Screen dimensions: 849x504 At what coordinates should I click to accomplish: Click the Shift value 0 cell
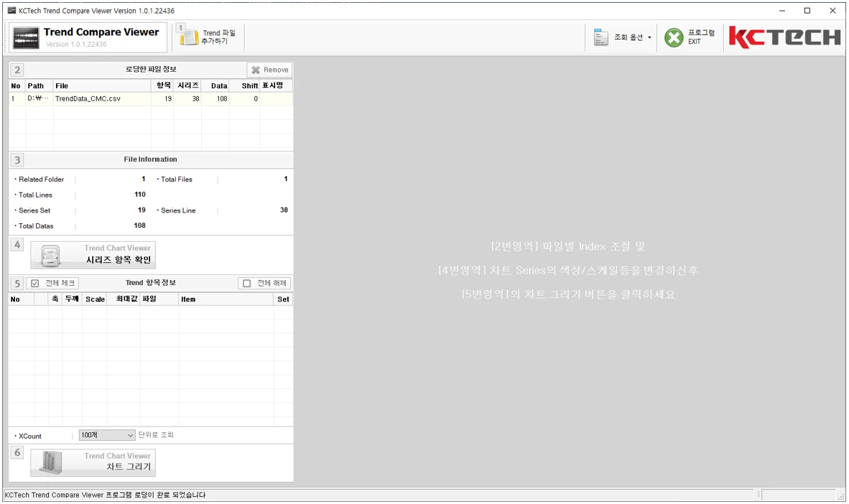point(245,99)
